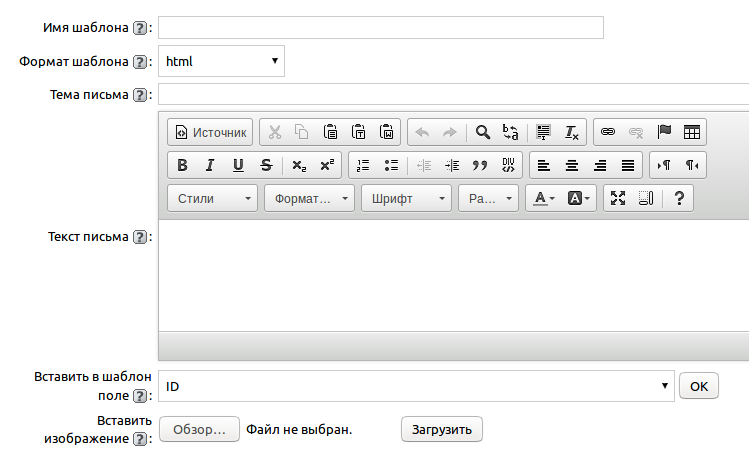Insert a blockquote with quote icon
The height and width of the screenshot is (455, 749).
pyautogui.click(x=479, y=165)
